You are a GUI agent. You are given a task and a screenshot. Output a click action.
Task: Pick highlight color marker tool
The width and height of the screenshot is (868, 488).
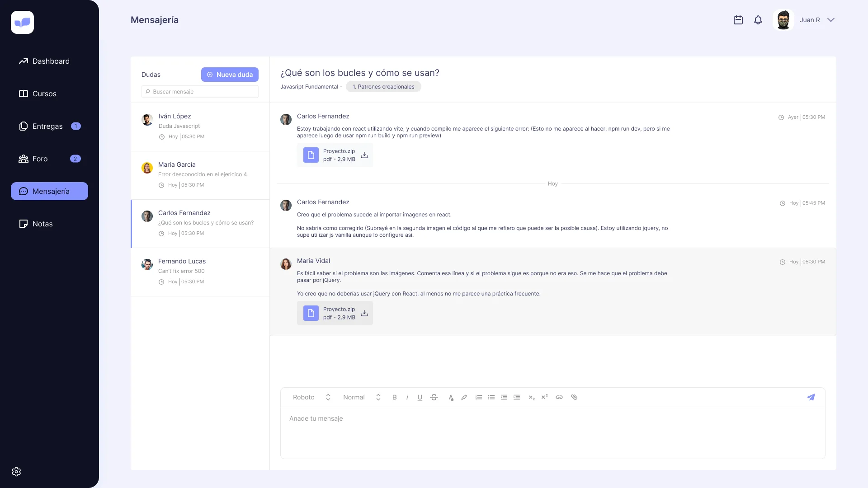(464, 397)
